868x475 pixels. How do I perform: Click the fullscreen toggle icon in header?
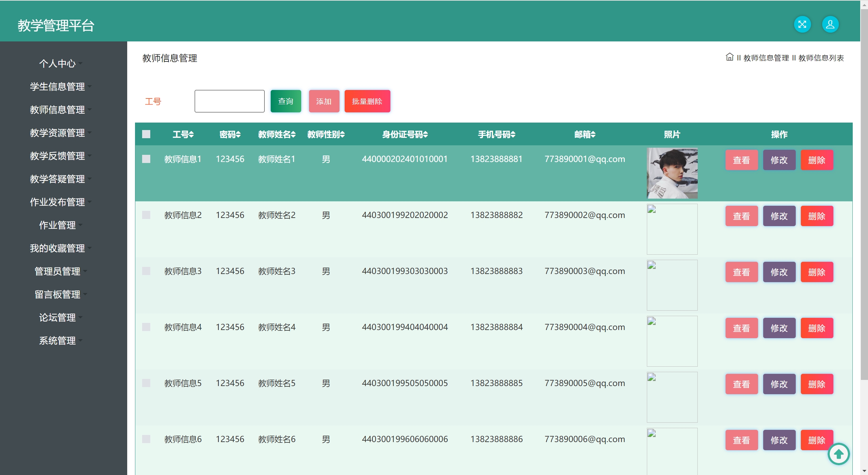click(x=802, y=24)
